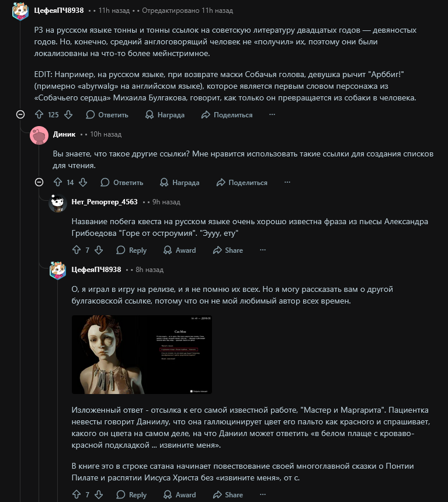448x502 pixels.
Task: Open more options on Диник's comment
Action: (x=287, y=183)
